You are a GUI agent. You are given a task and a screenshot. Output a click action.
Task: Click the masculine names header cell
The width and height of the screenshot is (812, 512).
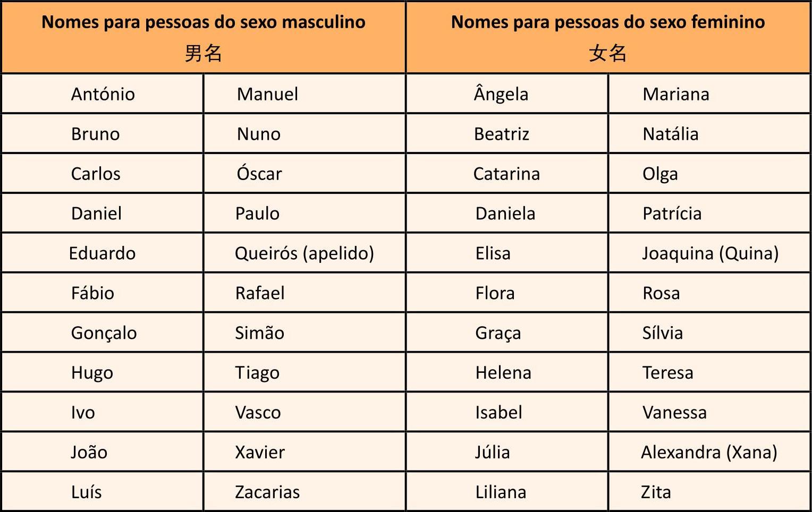pos(204,37)
